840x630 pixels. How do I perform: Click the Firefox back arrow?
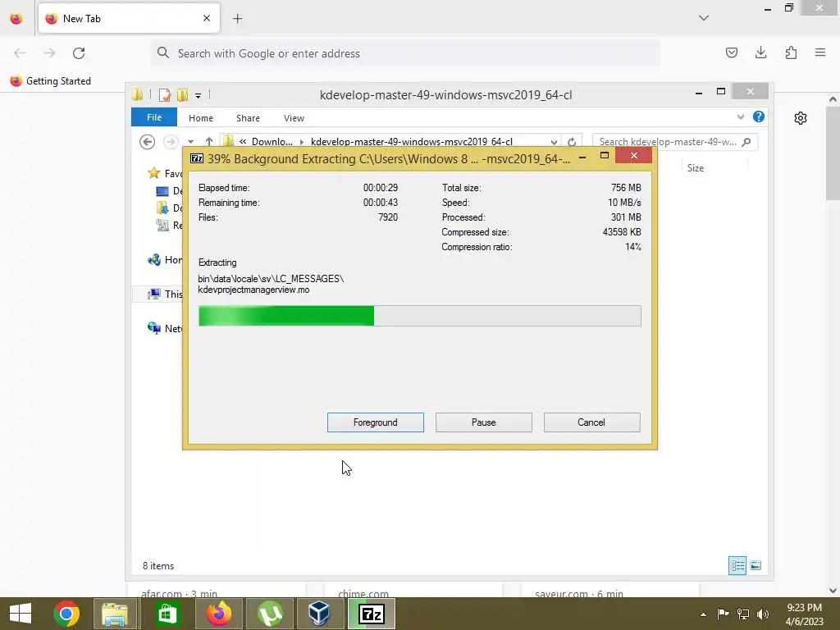click(x=20, y=53)
